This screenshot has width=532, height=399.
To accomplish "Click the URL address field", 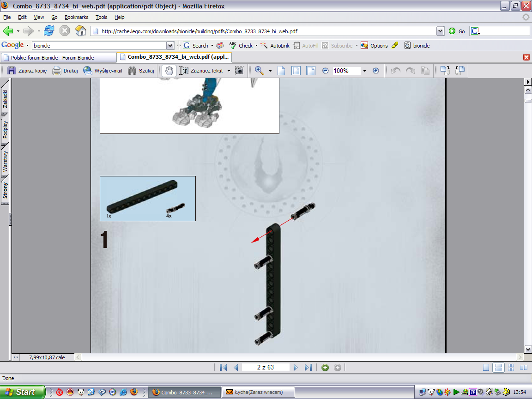I will click(264, 31).
